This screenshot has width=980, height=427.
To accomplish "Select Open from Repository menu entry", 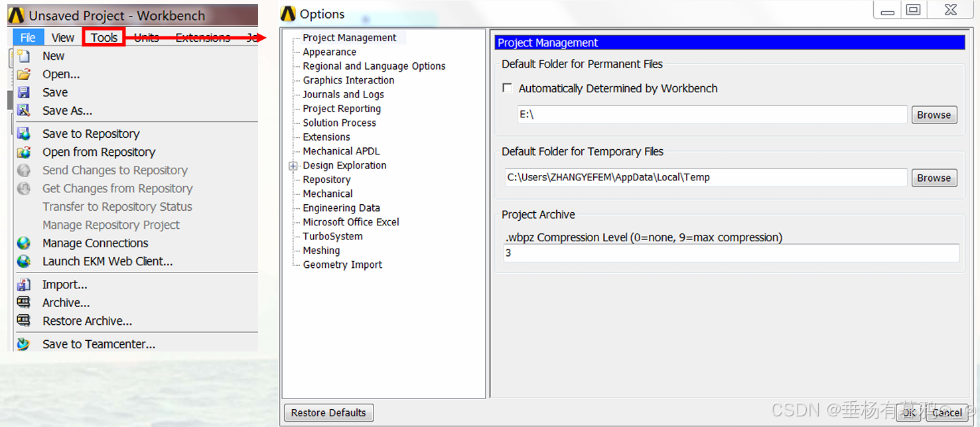I will point(99,152).
